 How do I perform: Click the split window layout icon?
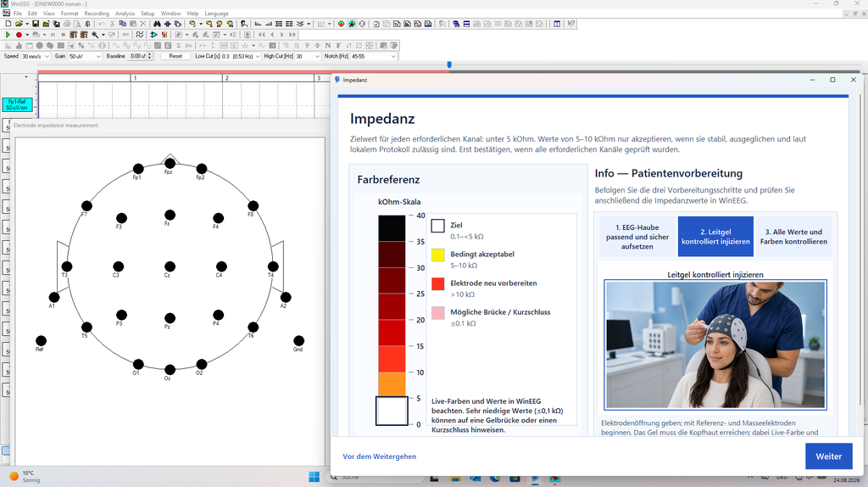557,24
